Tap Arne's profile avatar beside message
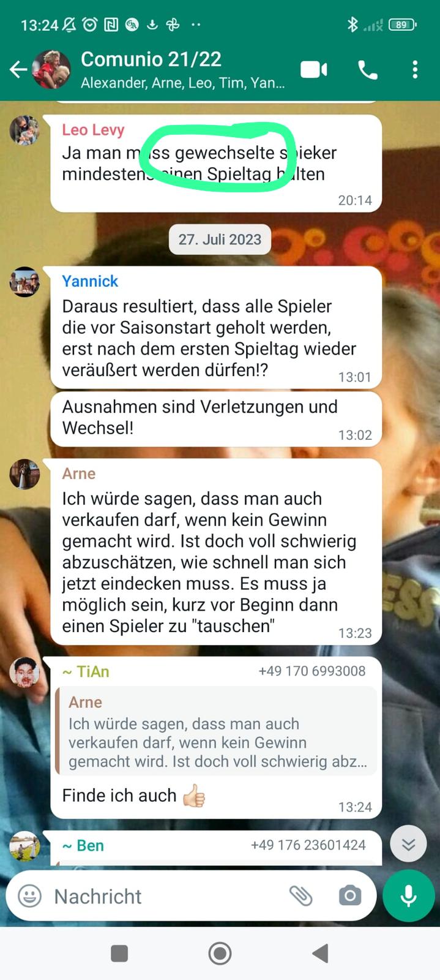 point(24,474)
